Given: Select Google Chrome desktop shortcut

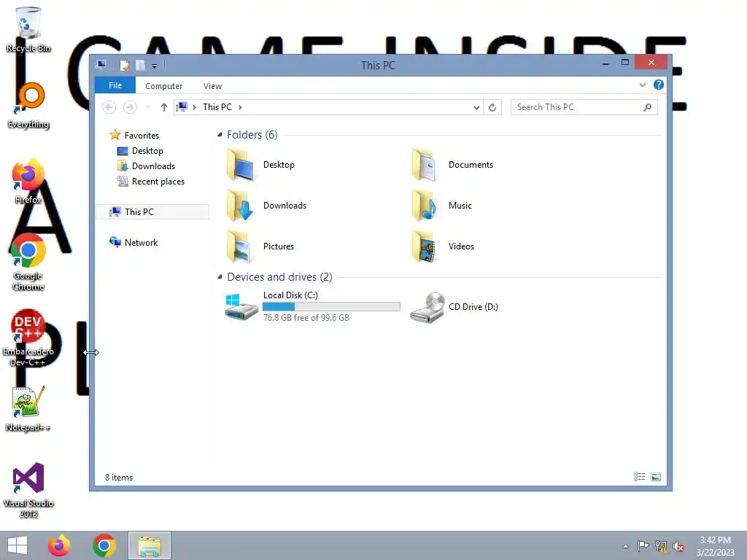Looking at the screenshot, I should click(28, 262).
